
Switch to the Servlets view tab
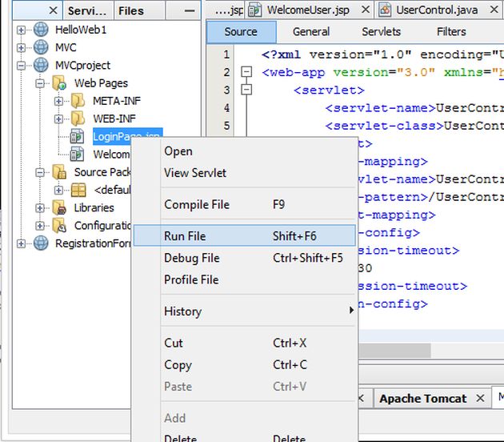click(382, 32)
